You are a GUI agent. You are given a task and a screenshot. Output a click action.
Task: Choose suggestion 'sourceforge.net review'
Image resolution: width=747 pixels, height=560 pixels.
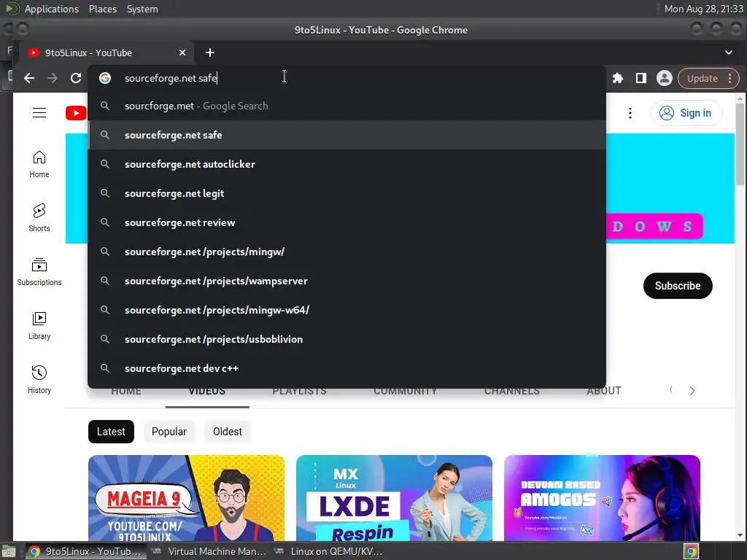tap(347, 222)
